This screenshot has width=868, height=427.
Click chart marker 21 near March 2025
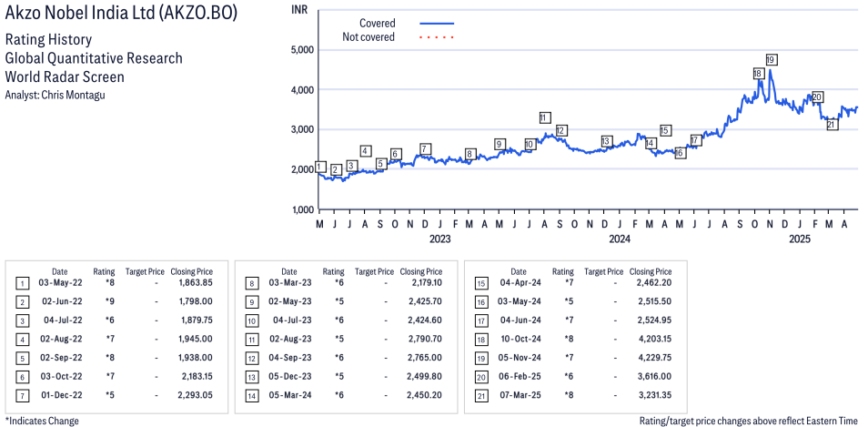pos(832,125)
